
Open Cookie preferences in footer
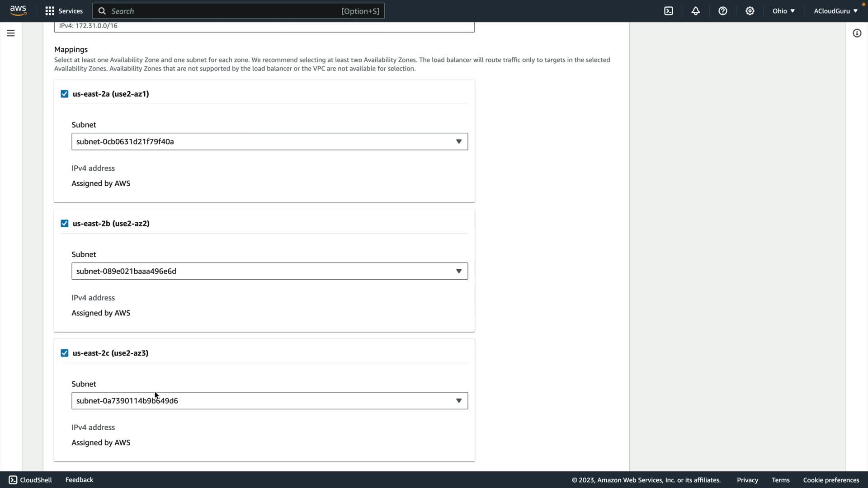tap(831, 480)
